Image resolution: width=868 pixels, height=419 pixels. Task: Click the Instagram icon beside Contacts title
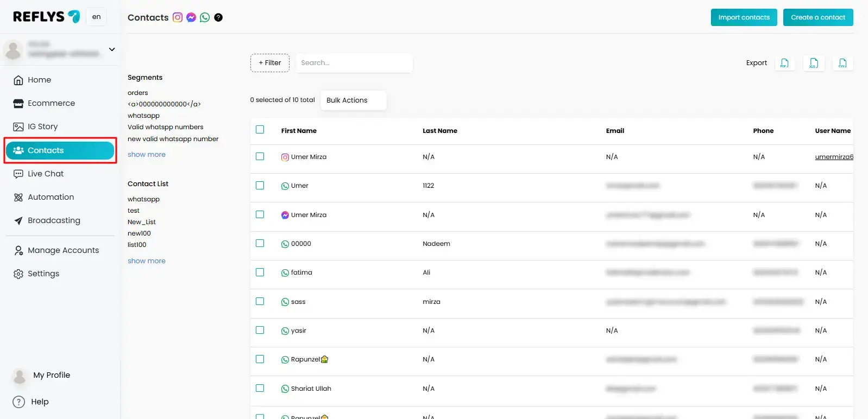[x=178, y=17]
